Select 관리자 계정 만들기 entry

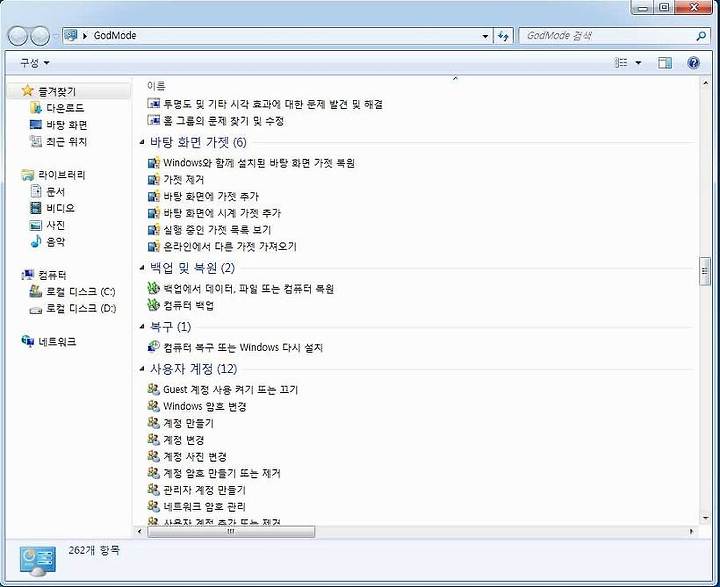(x=205, y=490)
